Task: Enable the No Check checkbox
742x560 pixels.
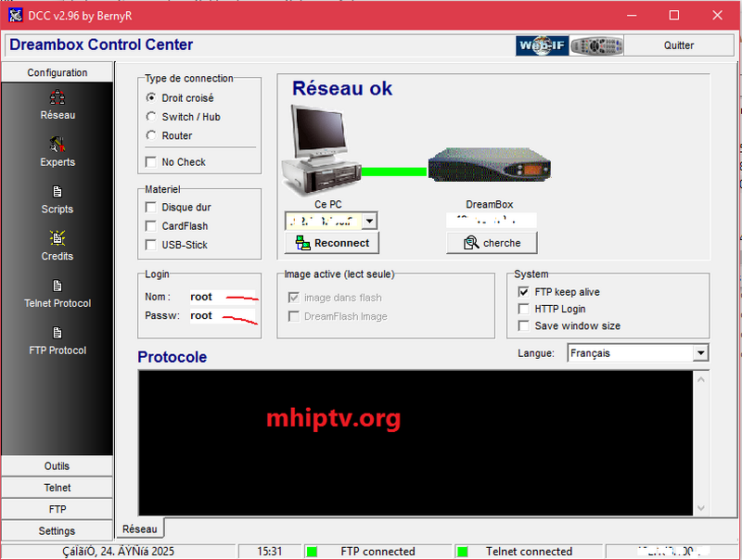Action: click(151, 161)
